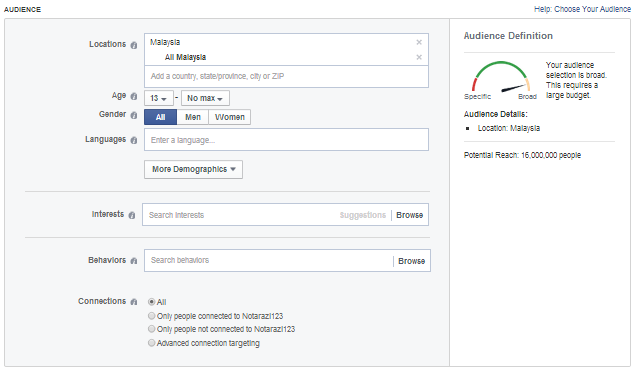635x371 pixels.
Task: Click the Interests info icon
Action: pyautogui.click(x=132, y=215)
